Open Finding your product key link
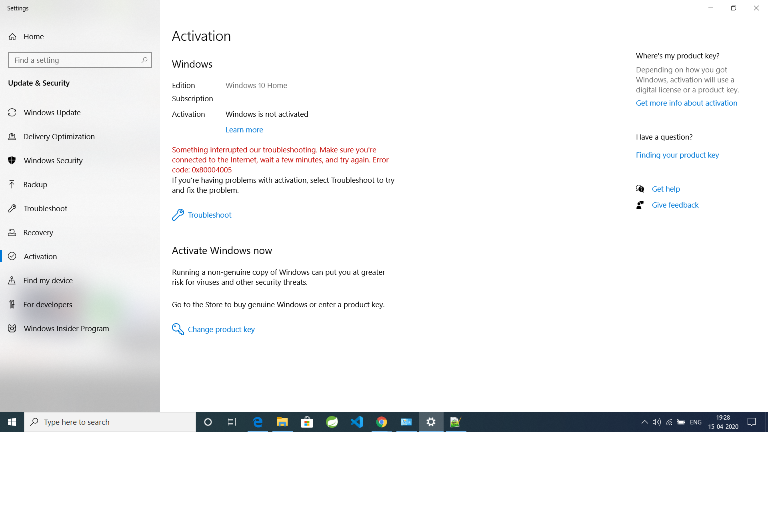Viewport: 768px width, 532px height. (x=677, y=155)
